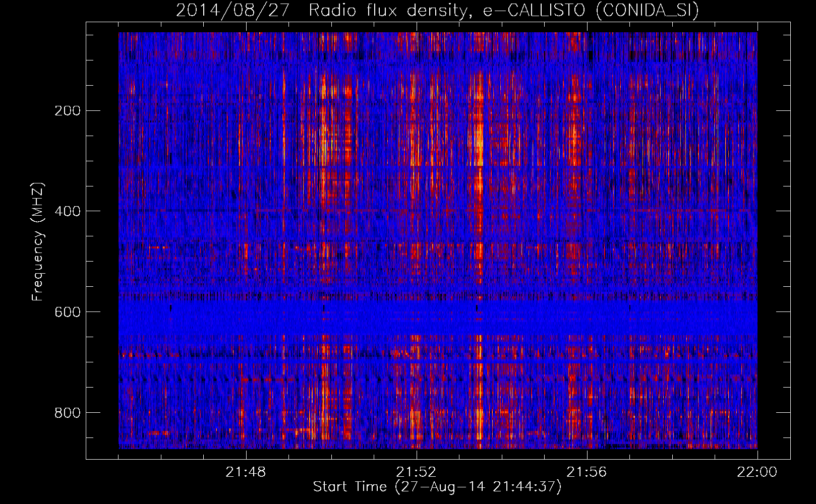Click the '22:00' time tick label

click(757, 472)
